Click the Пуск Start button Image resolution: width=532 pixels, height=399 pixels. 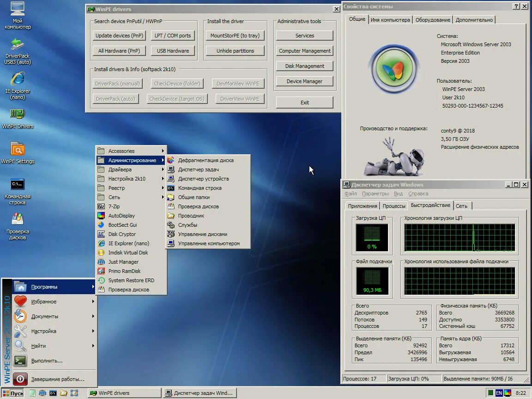coord(13,393)
